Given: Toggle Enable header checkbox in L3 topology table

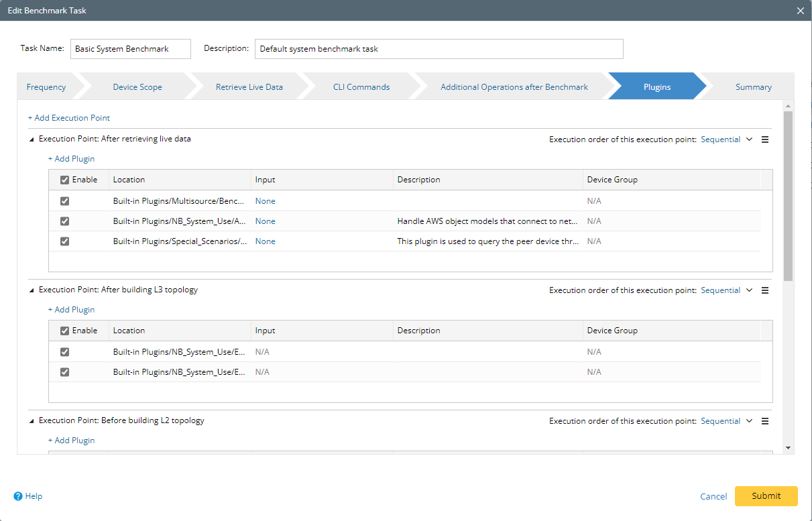Looking at the screenshot, I should 65,331.
